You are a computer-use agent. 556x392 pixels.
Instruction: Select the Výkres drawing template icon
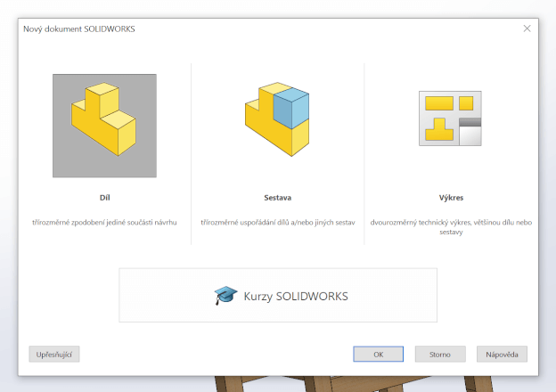pos(450,118)
